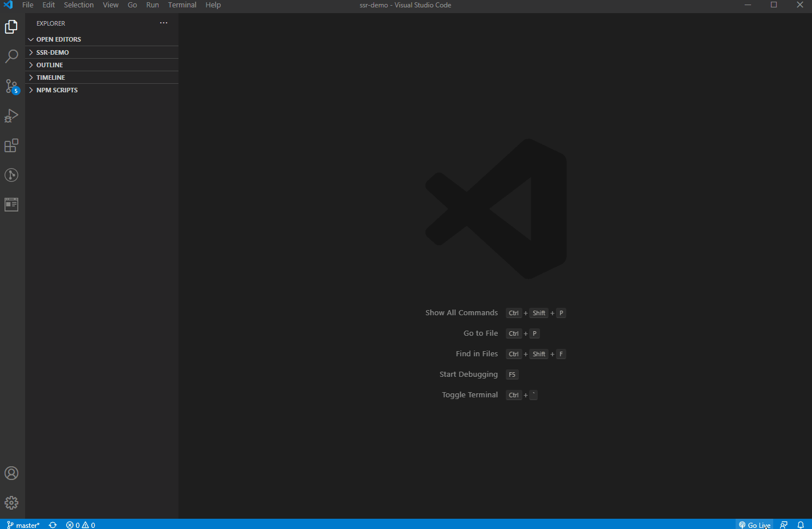Open notifications bell in status bar

(801, 525)
